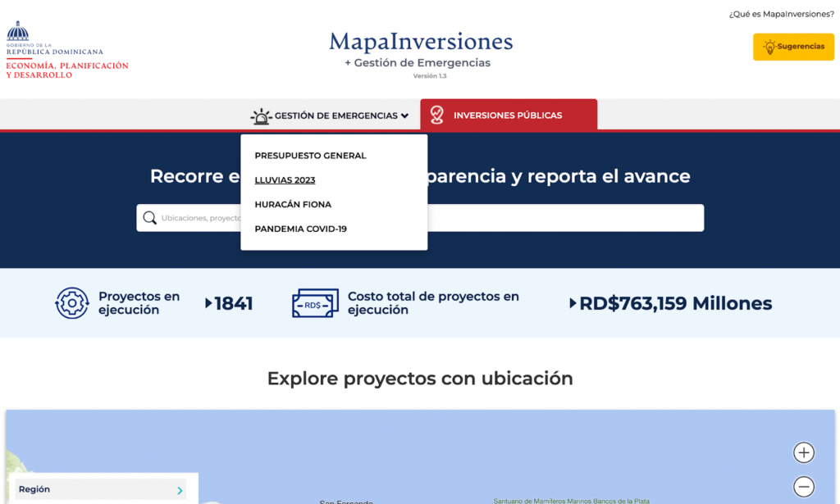Zoom out on the map
840x504 pixels.
pos(804,487)
